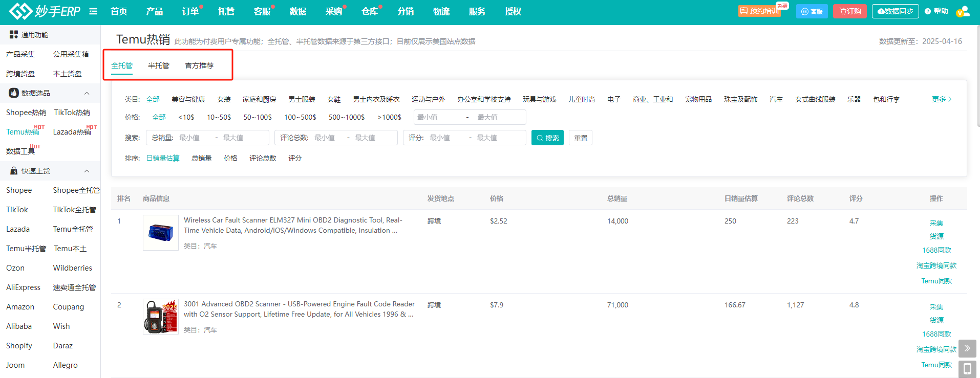The width and height of the screenshot is (980, 378).
Task: Click the mobile phone float icon
Action: 967,369
